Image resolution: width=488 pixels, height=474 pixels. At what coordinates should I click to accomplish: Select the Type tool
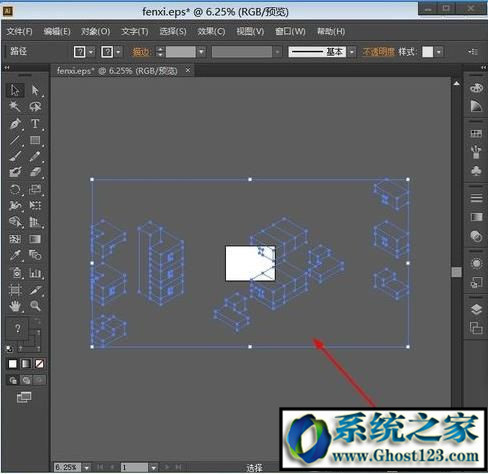coord(35,124)
